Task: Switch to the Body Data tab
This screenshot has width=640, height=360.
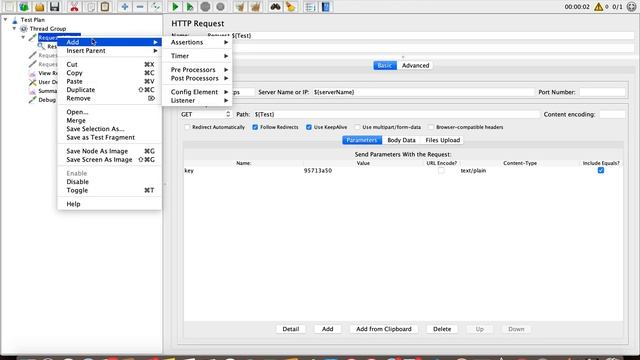Action: (x=401, y=140)
